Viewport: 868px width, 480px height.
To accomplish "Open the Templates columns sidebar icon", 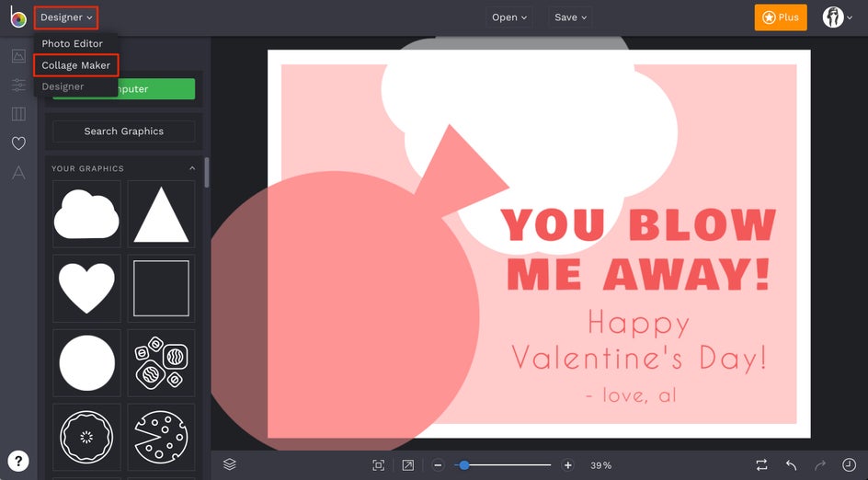I will click(18, 113).
